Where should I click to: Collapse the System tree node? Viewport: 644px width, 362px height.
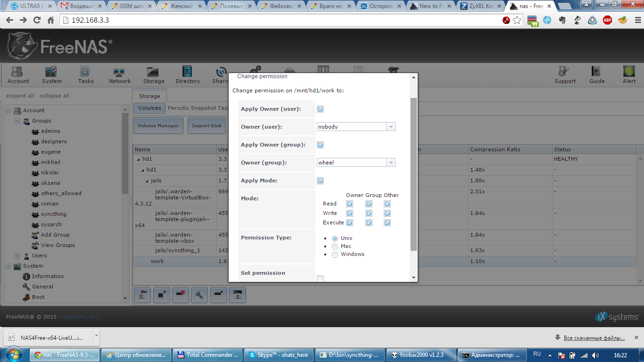8,266
